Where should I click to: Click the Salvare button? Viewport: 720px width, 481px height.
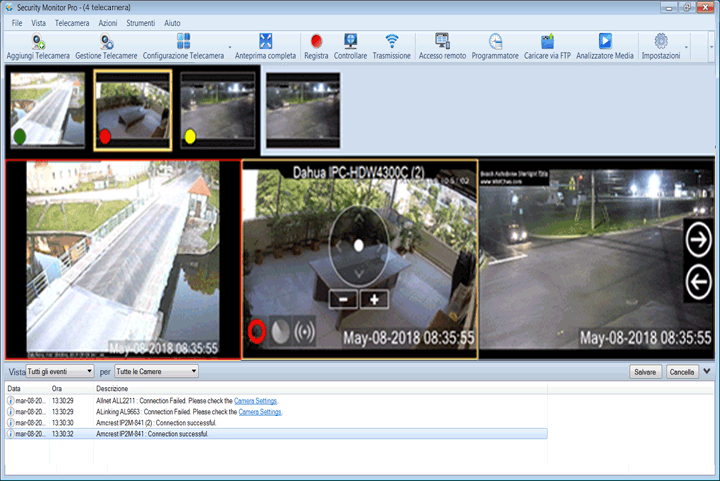click(x=645, y=371)
